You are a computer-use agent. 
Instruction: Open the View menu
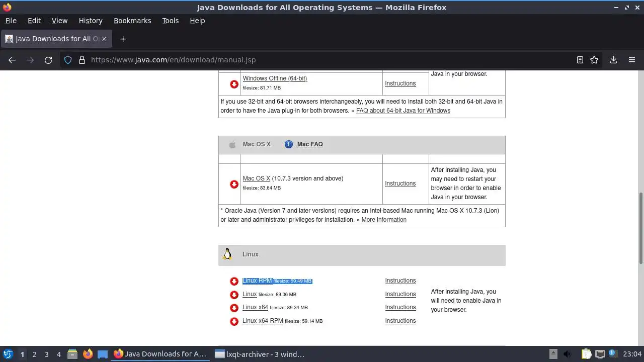click(x=59, y=21)
